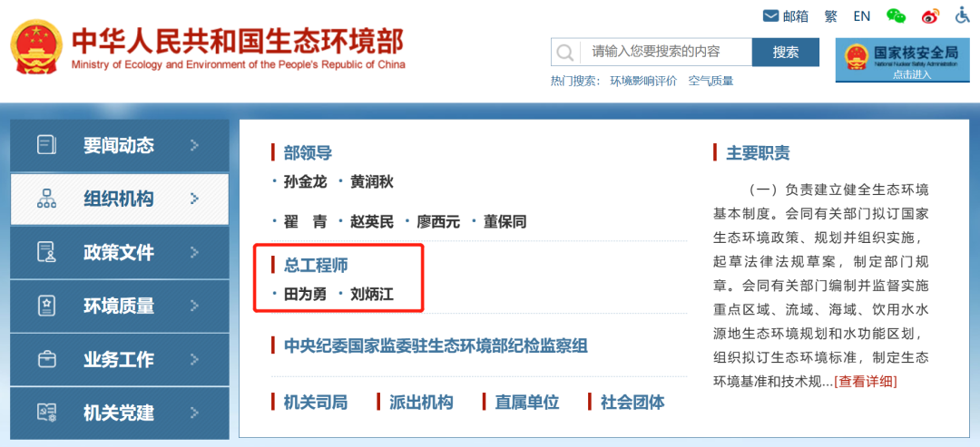Open the mailbox envelope icon

pos(771,15)
